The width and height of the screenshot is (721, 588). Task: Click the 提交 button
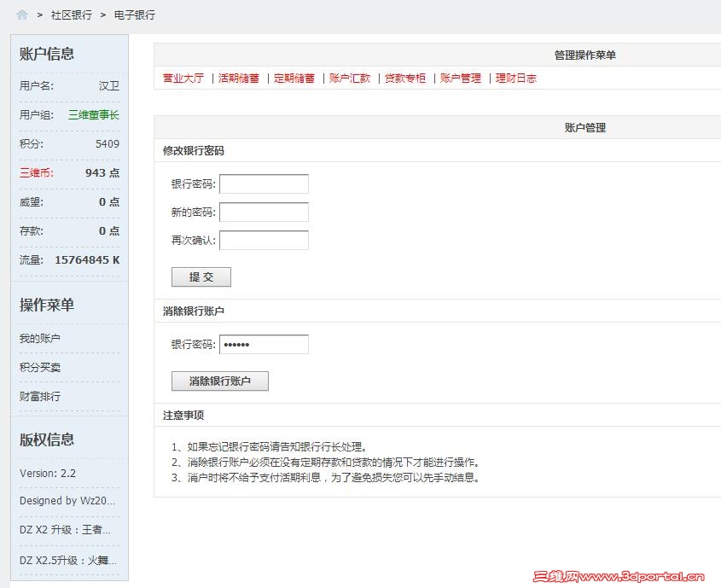pos(201,277)
